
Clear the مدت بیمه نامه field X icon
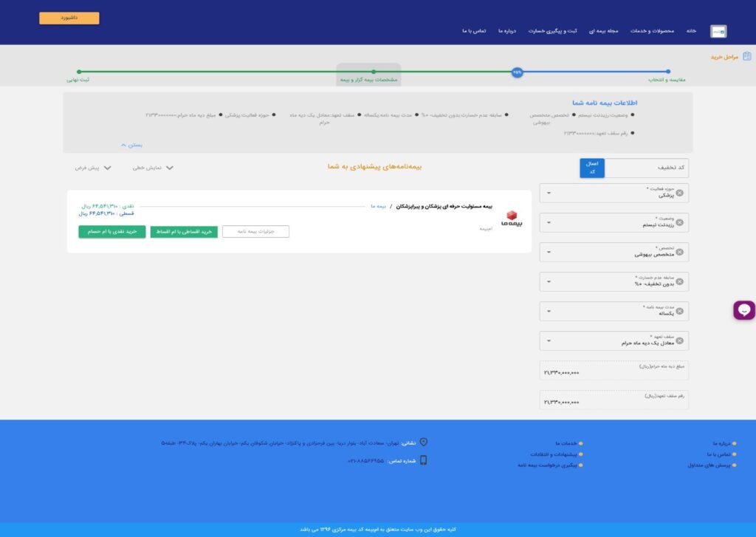pos(679,311)
